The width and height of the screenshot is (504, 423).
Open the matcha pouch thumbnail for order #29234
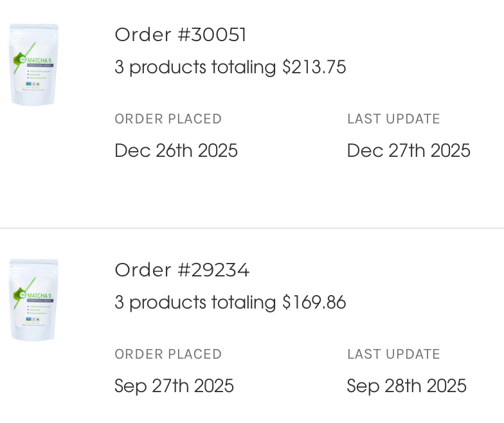pos(33,300)
